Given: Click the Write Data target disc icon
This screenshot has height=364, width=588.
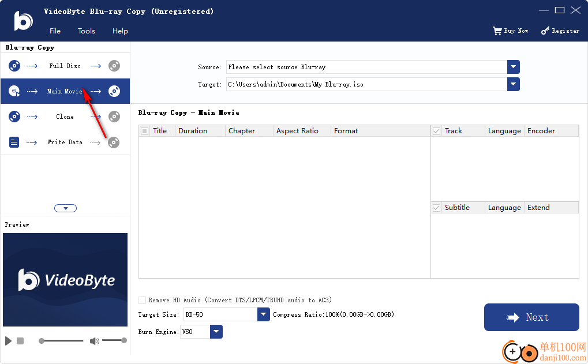Looking at the screenshot, I should point(114,142).
